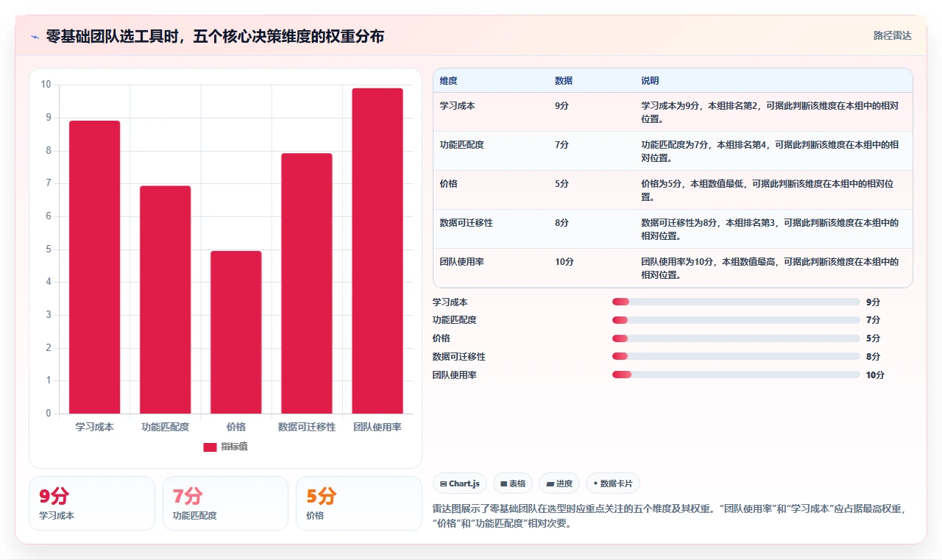
Task: Click the 10分 value beside progress bar
Action: coord(875,375)
